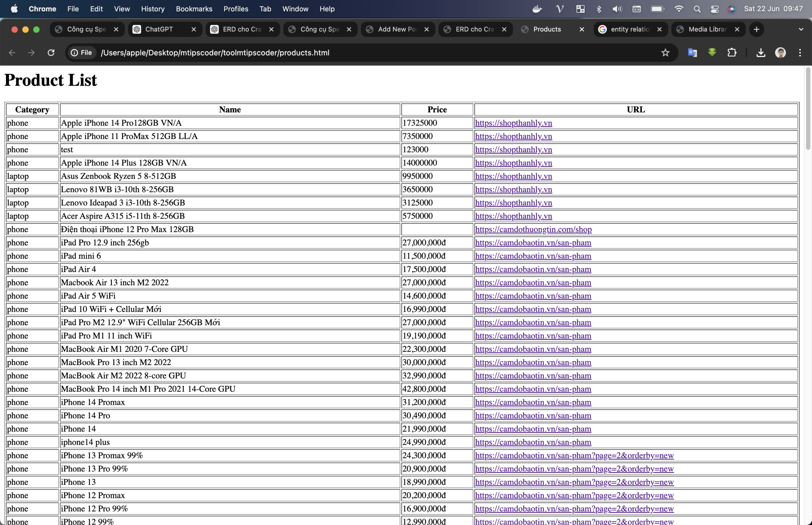The width and height of the screenshot is (812, 525).
Task: Open the File menu
Action: pyautogui.click(x=73, y=9)
